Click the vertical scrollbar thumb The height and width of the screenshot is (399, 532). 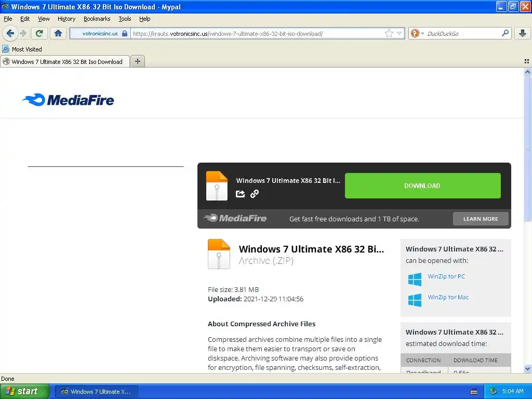pyautogui.click(x=527, y=148)
